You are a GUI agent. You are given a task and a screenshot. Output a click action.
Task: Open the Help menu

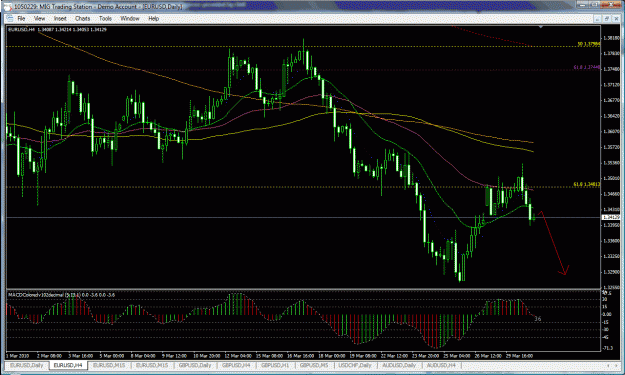(153, 18)
